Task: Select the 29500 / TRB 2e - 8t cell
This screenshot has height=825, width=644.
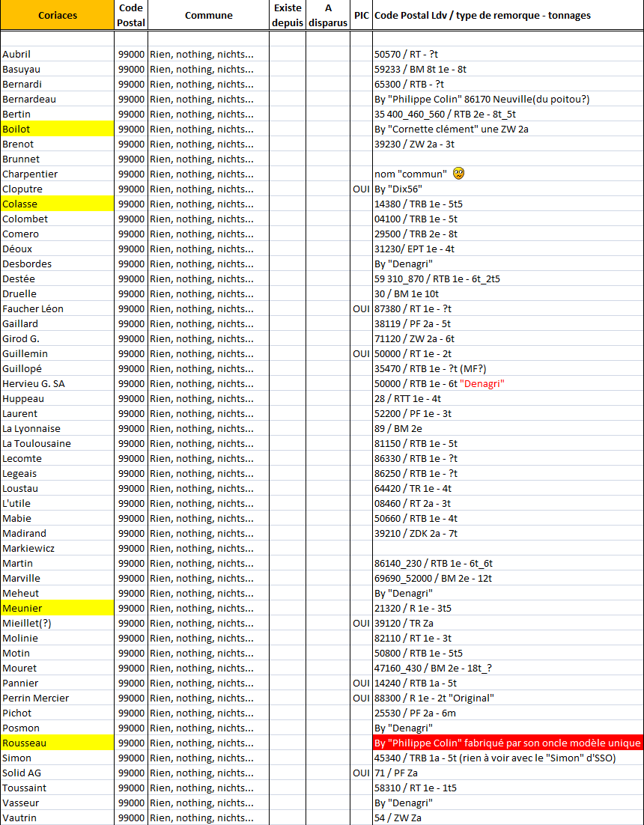Action: pyautogui.click(x=508, y=234)
